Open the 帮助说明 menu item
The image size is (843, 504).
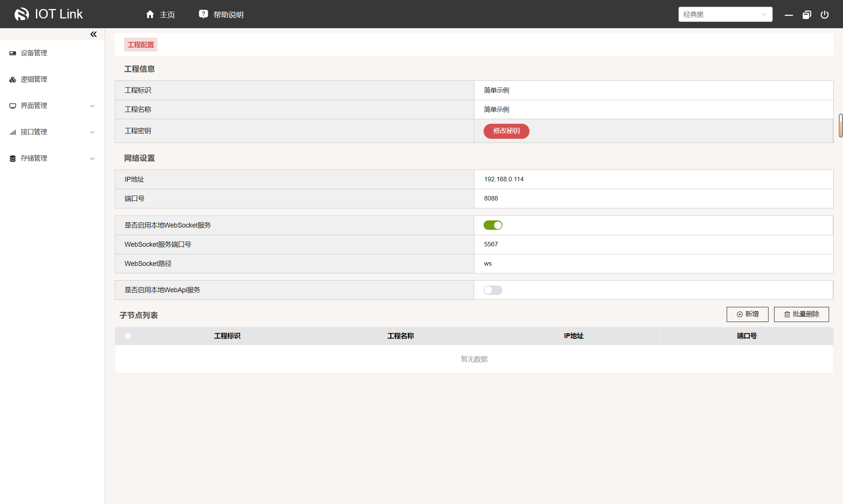point(221,14)
